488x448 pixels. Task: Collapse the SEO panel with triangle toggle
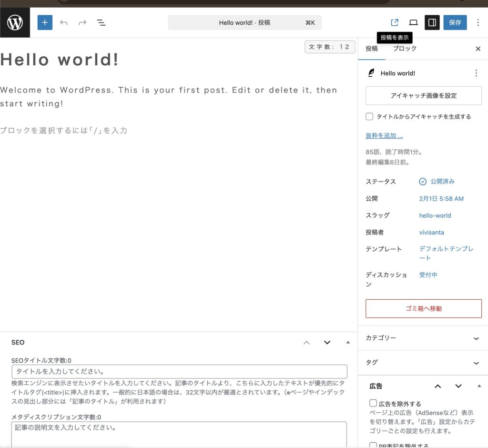point(348,342)
